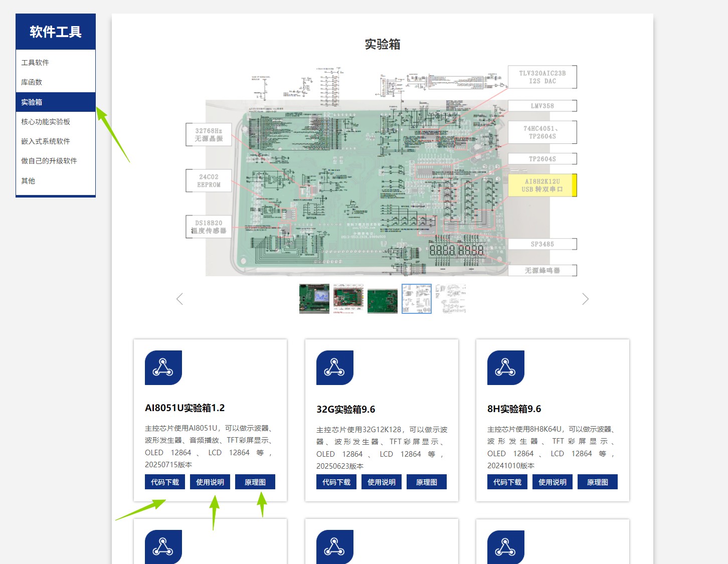This screenshot has height=564, width=728.
Task: Click the 74HC4051、TP2604S label
Action: tap(542, 132)
